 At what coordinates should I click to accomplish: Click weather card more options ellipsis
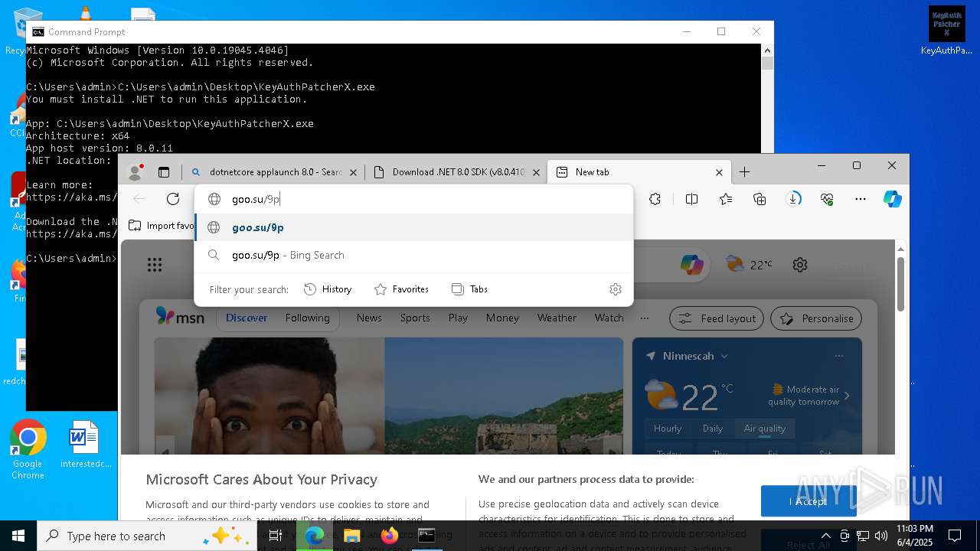coord(839,356)
